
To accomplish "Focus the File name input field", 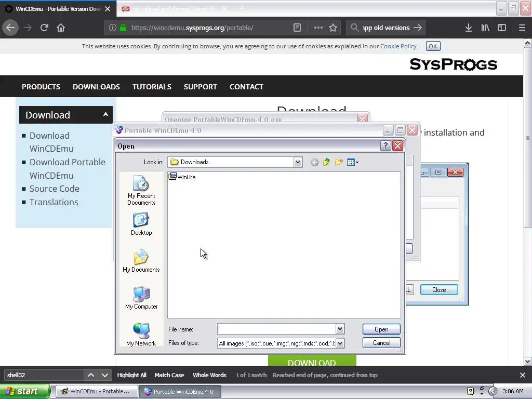I will tap(276, 329).
